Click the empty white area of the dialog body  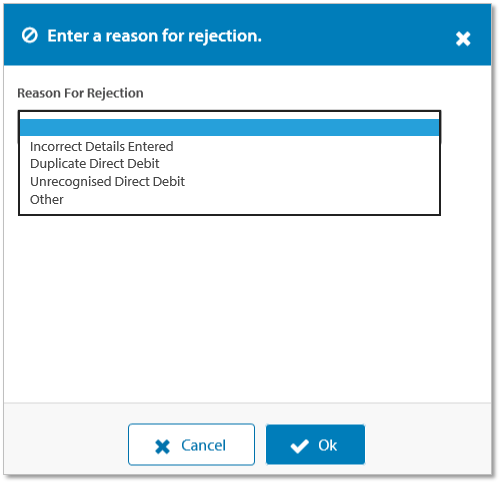coord(247,307)
